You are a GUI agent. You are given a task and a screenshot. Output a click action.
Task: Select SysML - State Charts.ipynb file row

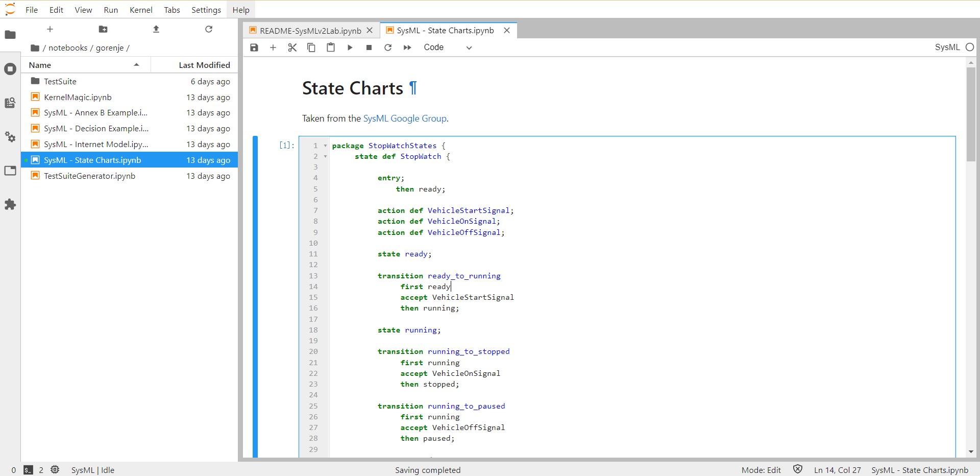pos(130,160)
